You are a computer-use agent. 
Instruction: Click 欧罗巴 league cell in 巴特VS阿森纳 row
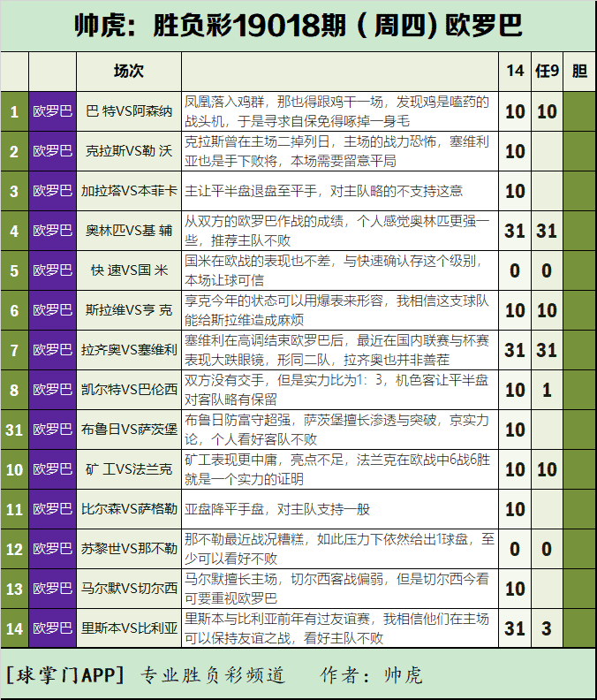(53, 111)
